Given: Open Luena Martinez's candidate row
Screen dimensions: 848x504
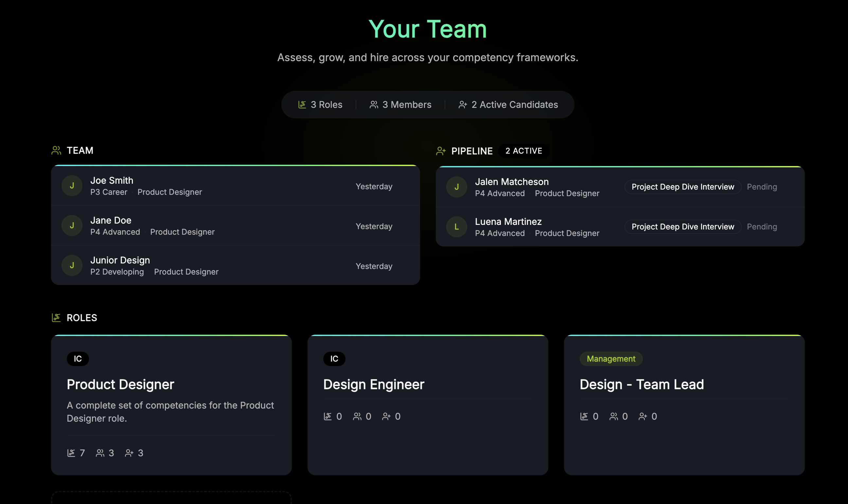Looking at the screenshot, I should click(x=620, y=227).
